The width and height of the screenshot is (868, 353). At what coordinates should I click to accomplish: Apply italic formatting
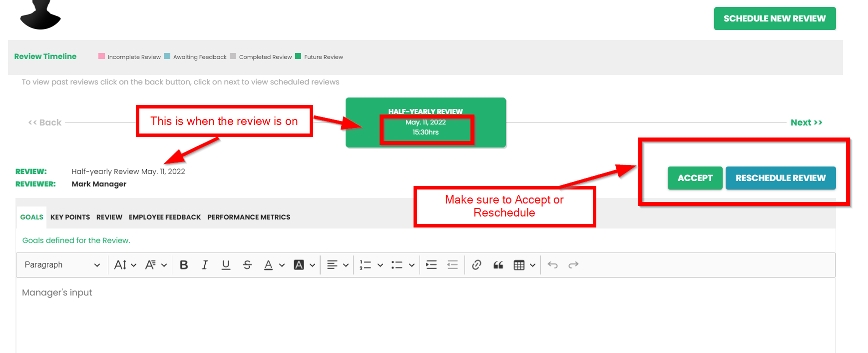coord(205,265)
